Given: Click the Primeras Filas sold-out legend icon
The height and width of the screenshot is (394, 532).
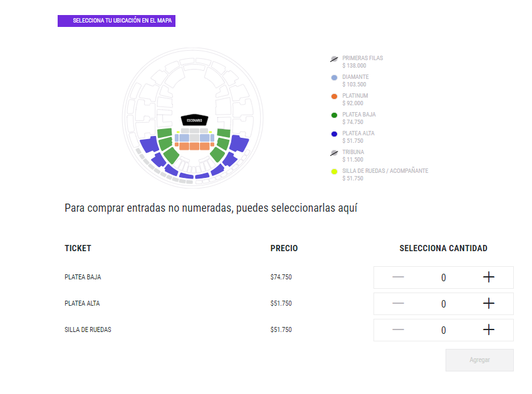Looking at the screenshot, I should tap(334, 59).
